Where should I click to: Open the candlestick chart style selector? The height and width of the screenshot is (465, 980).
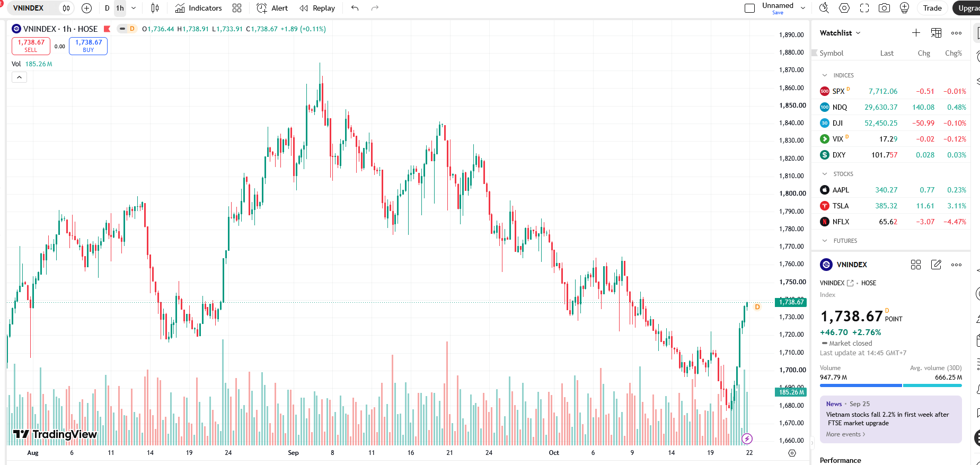click(x=155, y=8)
